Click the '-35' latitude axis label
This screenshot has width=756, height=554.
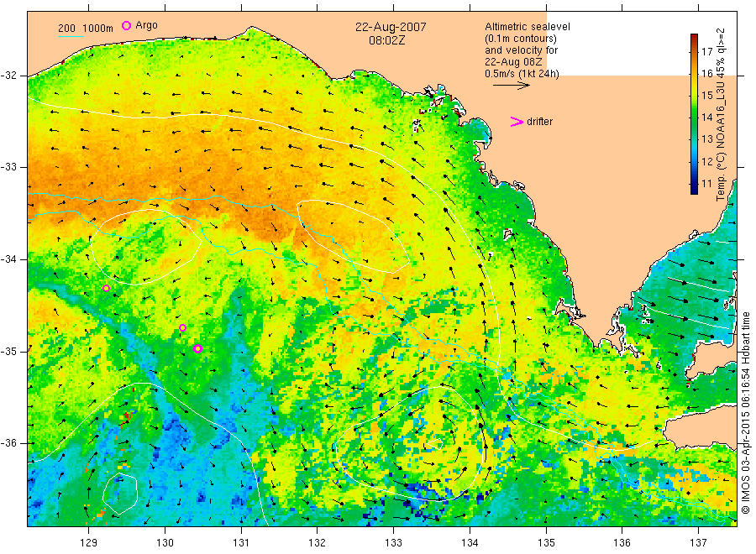(x=8, y=352)
